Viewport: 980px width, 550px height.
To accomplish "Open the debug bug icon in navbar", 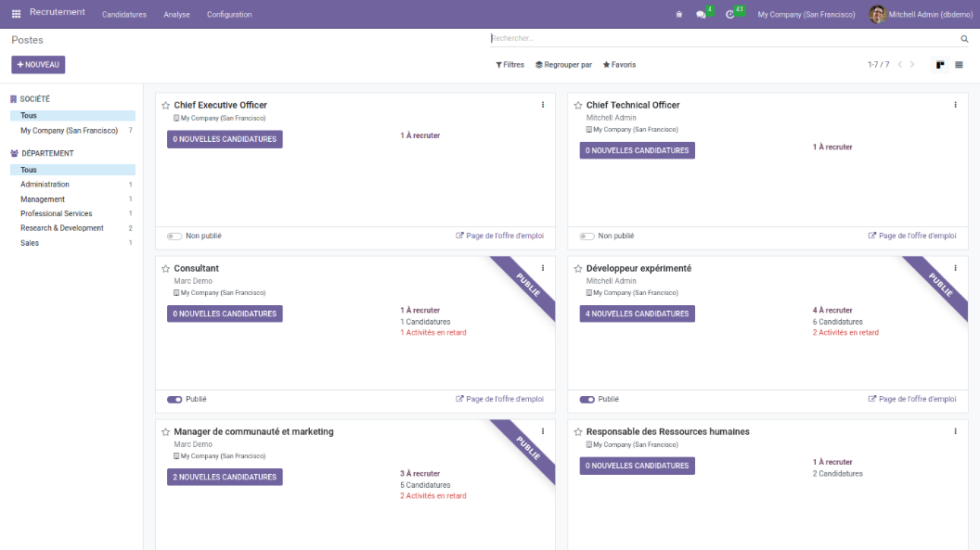I will tap(678, 14).
